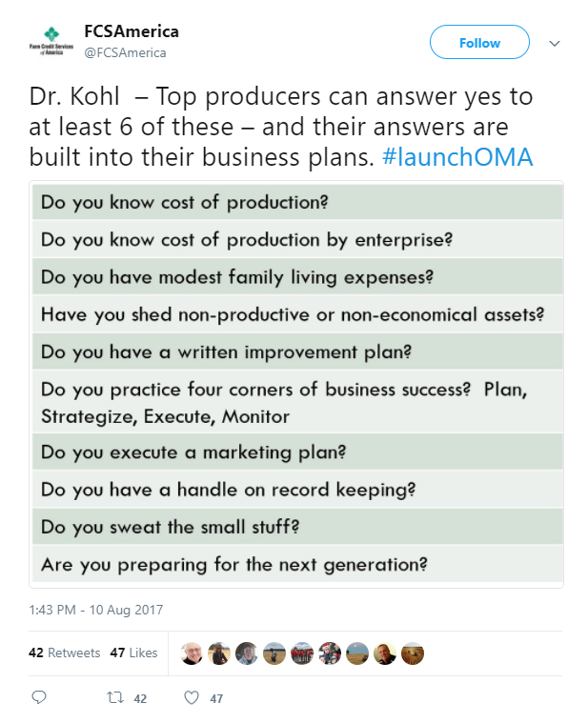Click the like count 47 beside heart

pos(216,698)
